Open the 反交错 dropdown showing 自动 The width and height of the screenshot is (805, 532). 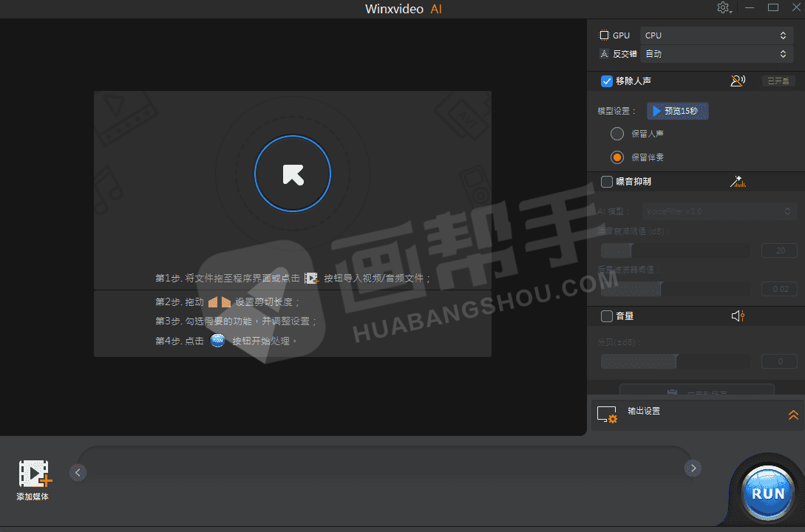[716, 54]
